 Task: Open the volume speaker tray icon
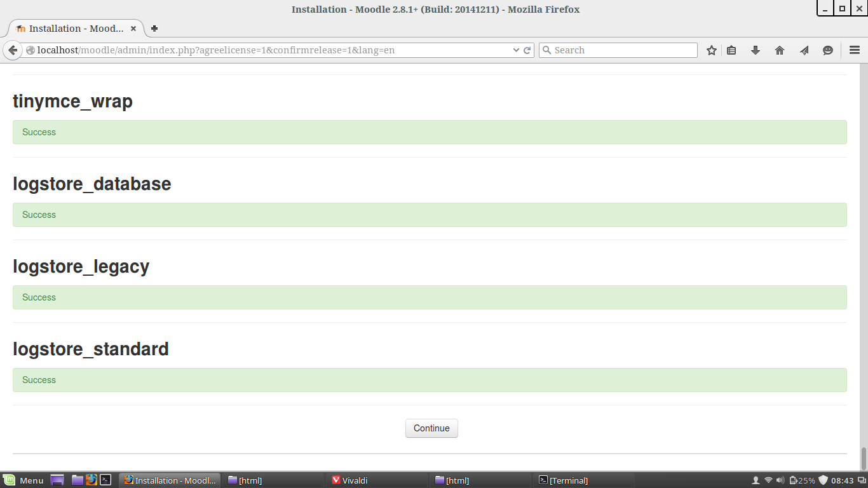[x=781, y=480]
